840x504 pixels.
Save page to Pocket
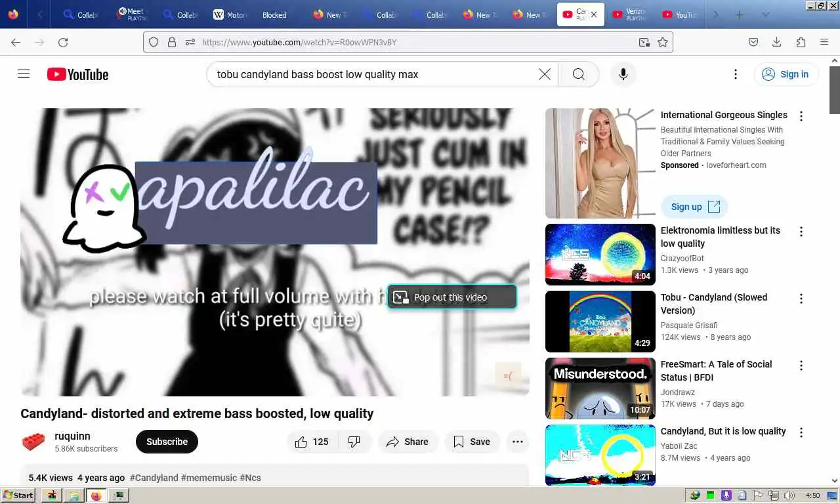(753, 42)
